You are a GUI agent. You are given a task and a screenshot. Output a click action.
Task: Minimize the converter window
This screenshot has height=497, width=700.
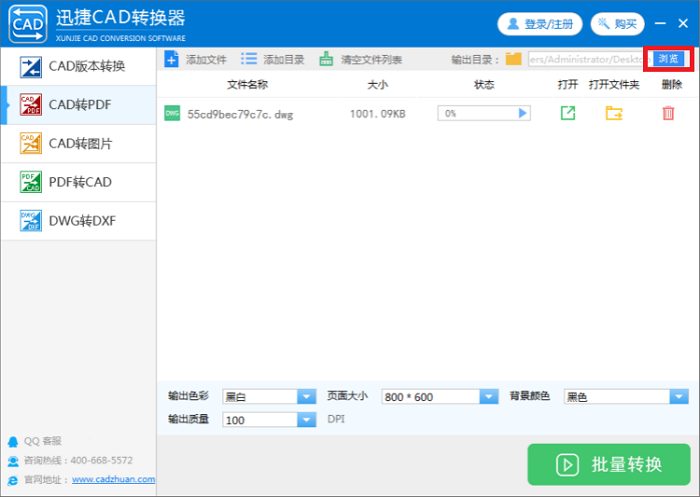pyautogui.click(x=660, y=23)
